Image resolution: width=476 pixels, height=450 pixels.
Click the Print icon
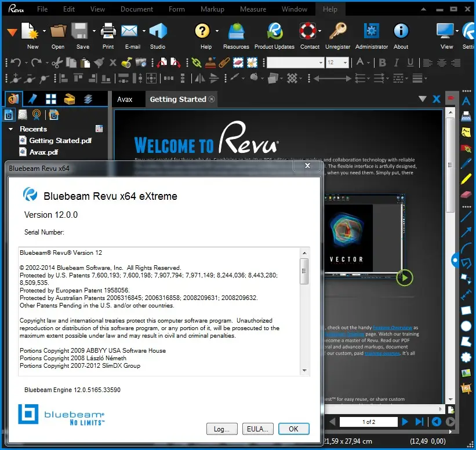pos(108,31)
